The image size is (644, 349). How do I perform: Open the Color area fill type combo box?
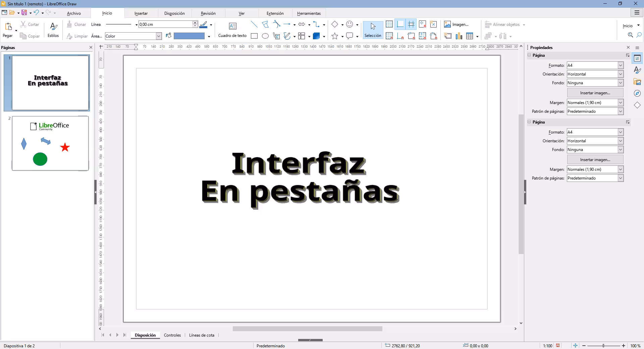coord(133,36)
